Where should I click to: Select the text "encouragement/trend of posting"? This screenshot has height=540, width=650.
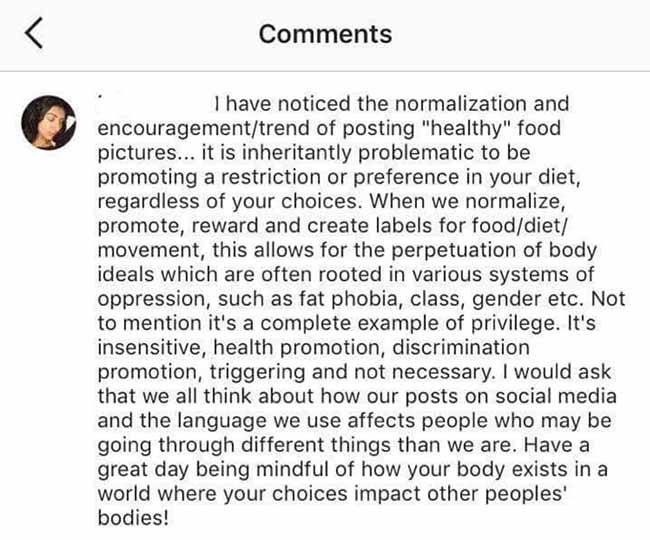pos(256,128)
